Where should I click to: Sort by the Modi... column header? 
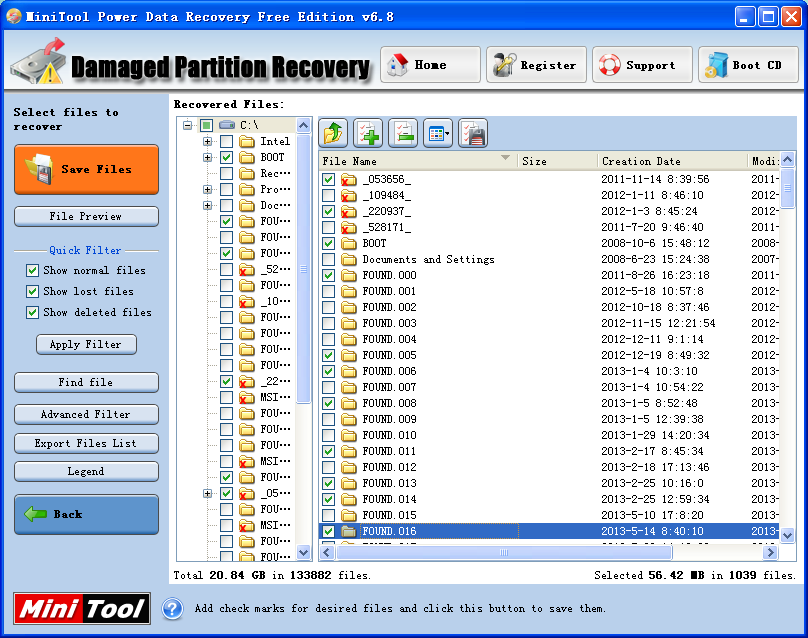click(x=764, y=161)
